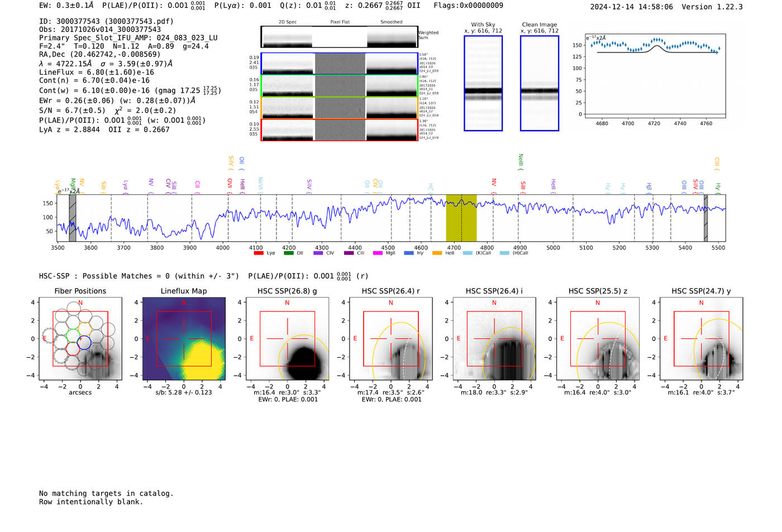Open the HSC SSP(24.7) y image

click(x=701, y=339)
